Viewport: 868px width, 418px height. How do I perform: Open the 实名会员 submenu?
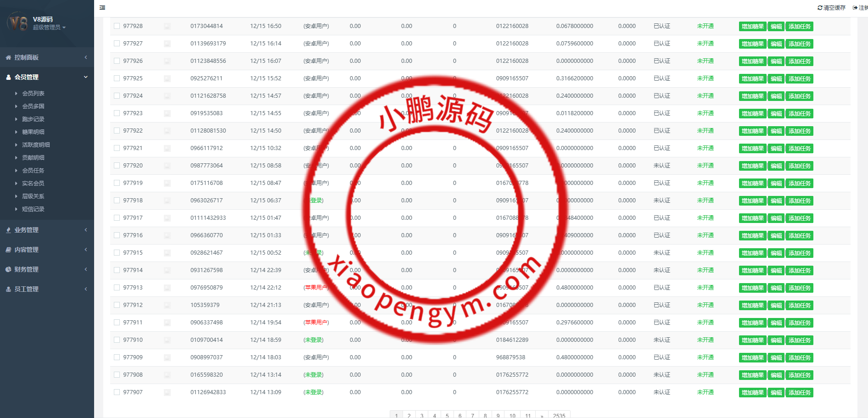click(33, 183)
